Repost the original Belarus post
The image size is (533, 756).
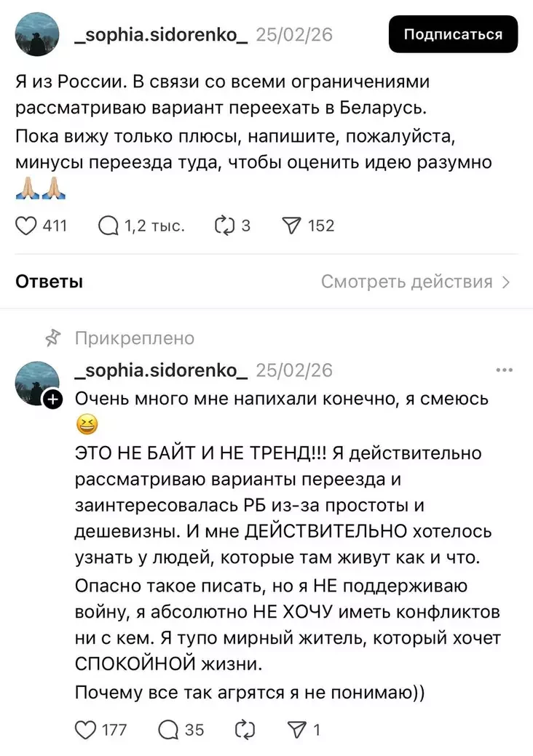tap(222, 226)
